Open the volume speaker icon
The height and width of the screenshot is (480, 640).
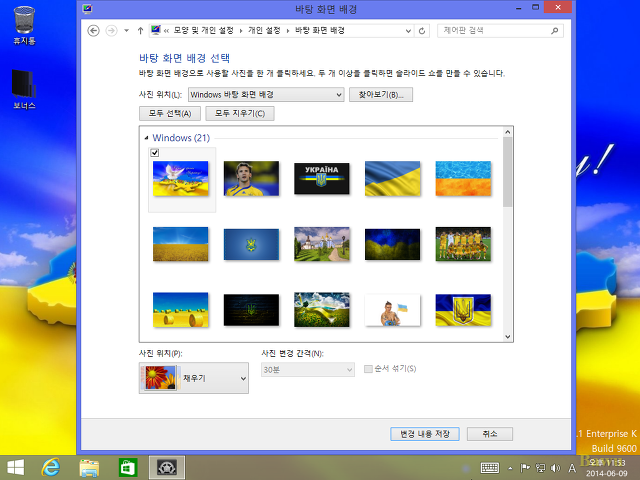tap(556, 468)
